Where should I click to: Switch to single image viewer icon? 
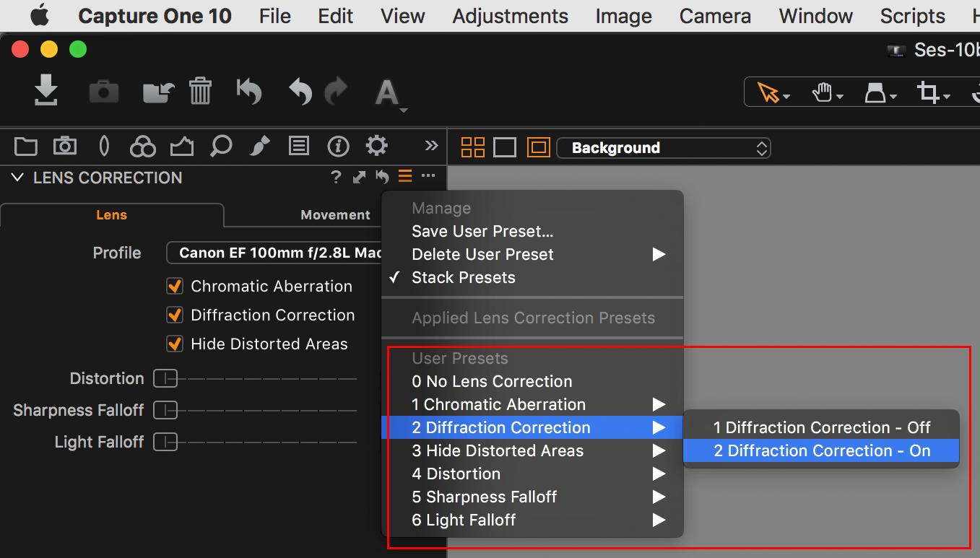pyautogui.click(x=504, y=147)
